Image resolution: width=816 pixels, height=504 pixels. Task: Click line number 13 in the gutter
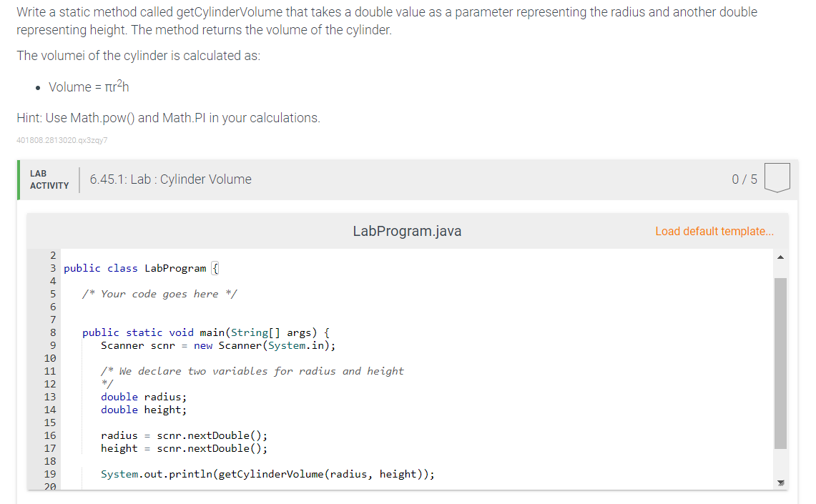[x=50, y=397]
